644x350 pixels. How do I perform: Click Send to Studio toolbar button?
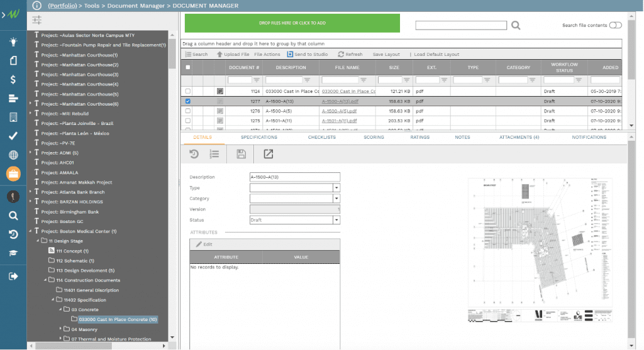point(307,54)
